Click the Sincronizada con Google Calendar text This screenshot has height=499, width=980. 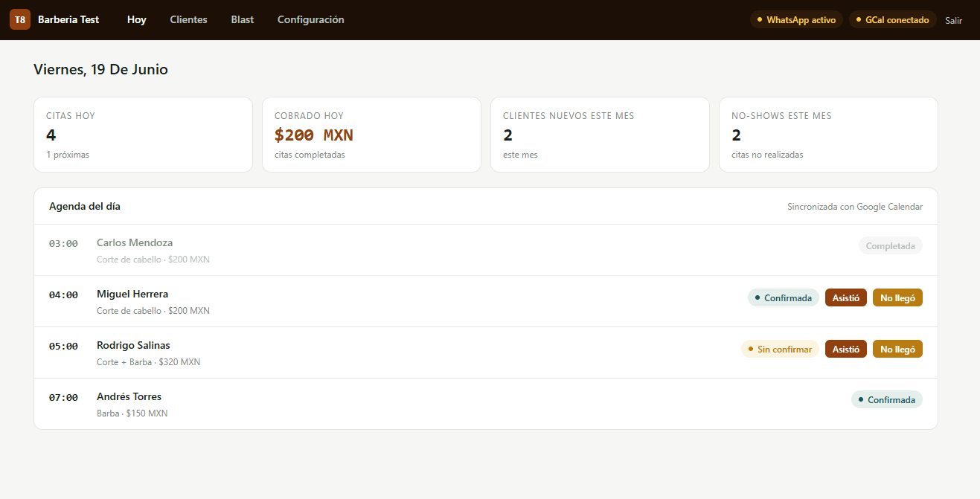click(x=855, y=207)
